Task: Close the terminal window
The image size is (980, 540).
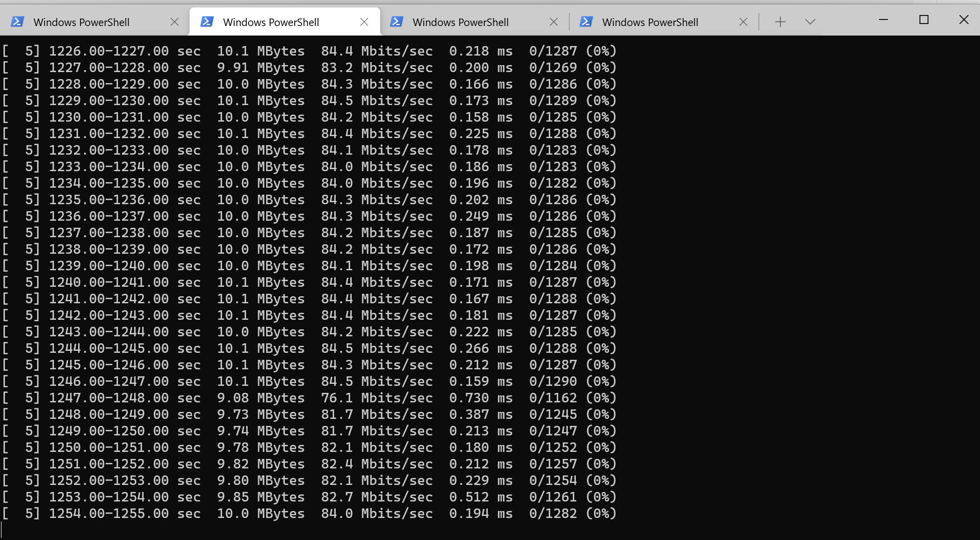Action: [x=964, y=20]
